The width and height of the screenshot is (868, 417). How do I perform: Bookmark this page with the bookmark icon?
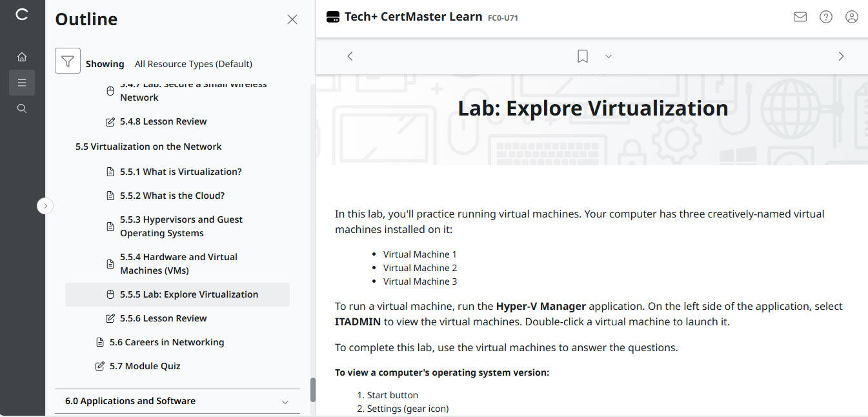pos(582,56)
